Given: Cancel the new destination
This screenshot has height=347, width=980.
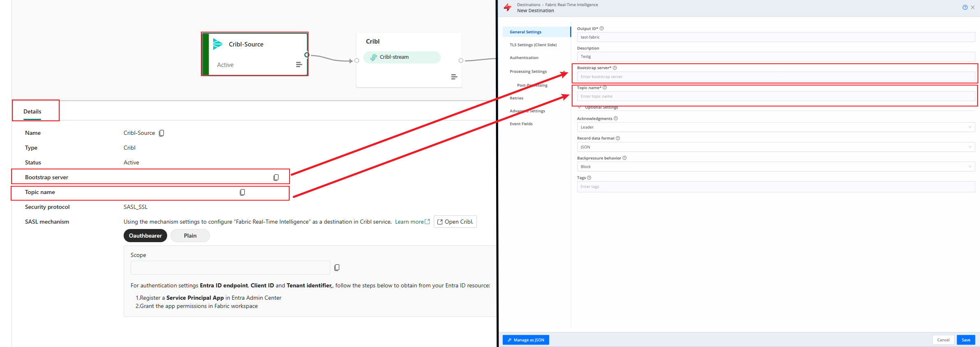Looking at the screenshot, I should point(943,340).
